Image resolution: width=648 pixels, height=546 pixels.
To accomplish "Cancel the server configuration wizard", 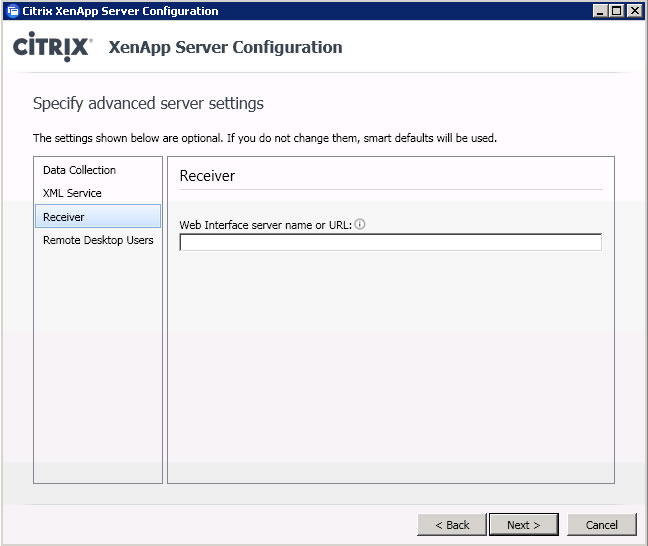I will [602, 525].
